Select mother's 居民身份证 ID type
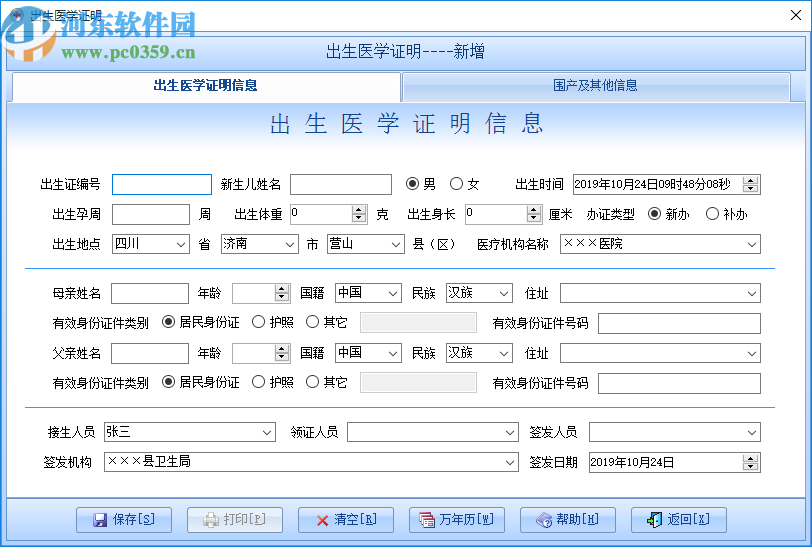Viewport: 812px width, 547px height. (x=168, y=322)
